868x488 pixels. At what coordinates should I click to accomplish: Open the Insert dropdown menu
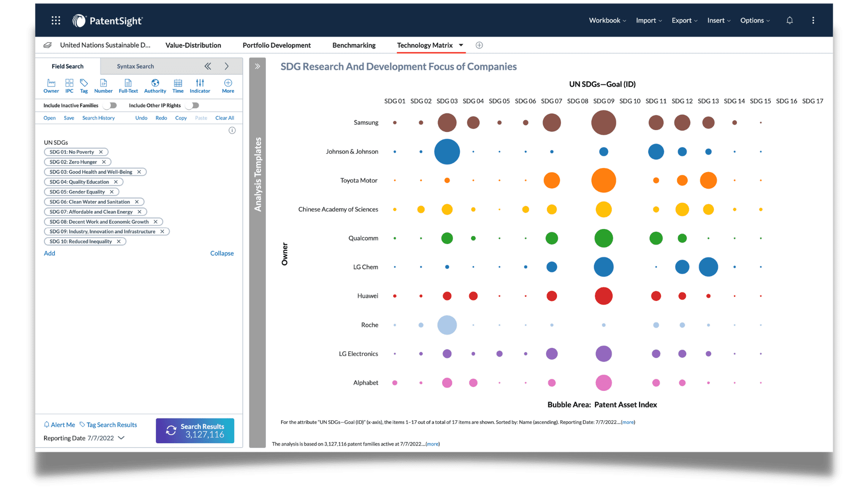tap(719, 21)
